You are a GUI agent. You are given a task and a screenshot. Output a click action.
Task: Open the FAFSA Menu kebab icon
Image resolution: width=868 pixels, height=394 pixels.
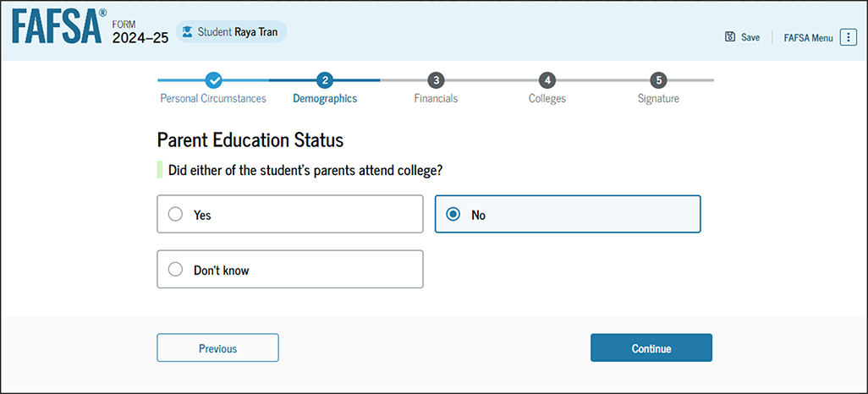coord(848,37)
